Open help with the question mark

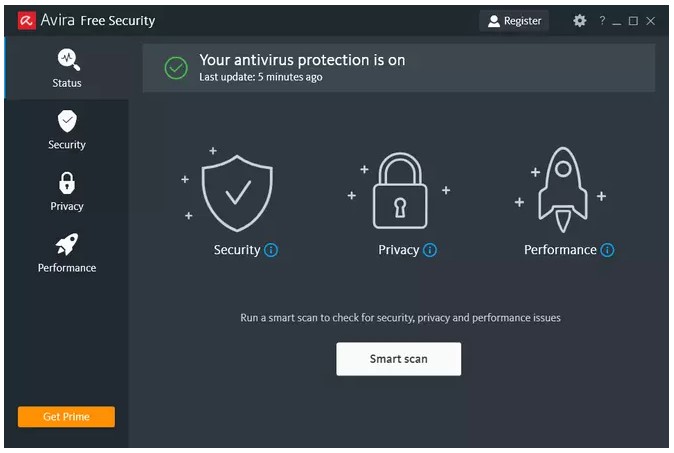pyautogui.click(x=602, y=20)
